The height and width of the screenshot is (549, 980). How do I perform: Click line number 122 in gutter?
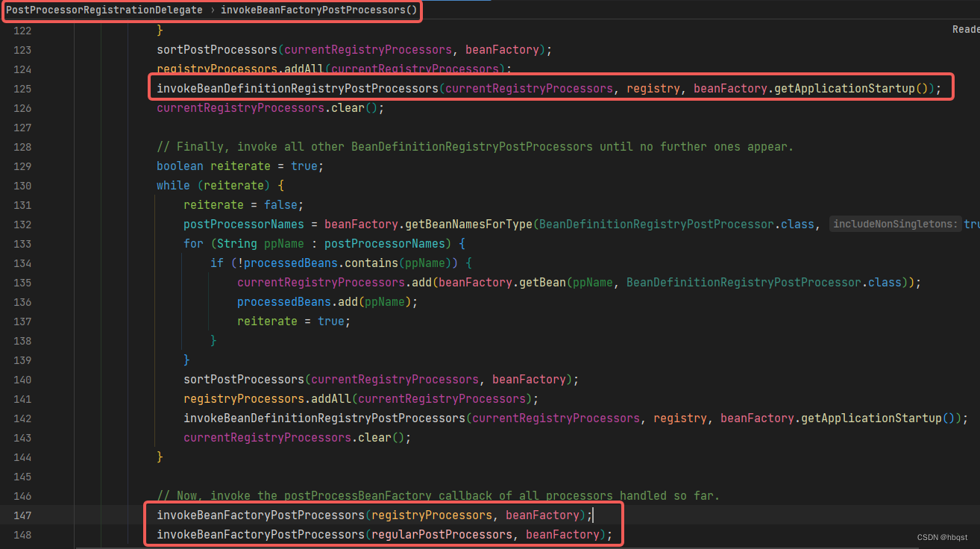click(22, 31)
